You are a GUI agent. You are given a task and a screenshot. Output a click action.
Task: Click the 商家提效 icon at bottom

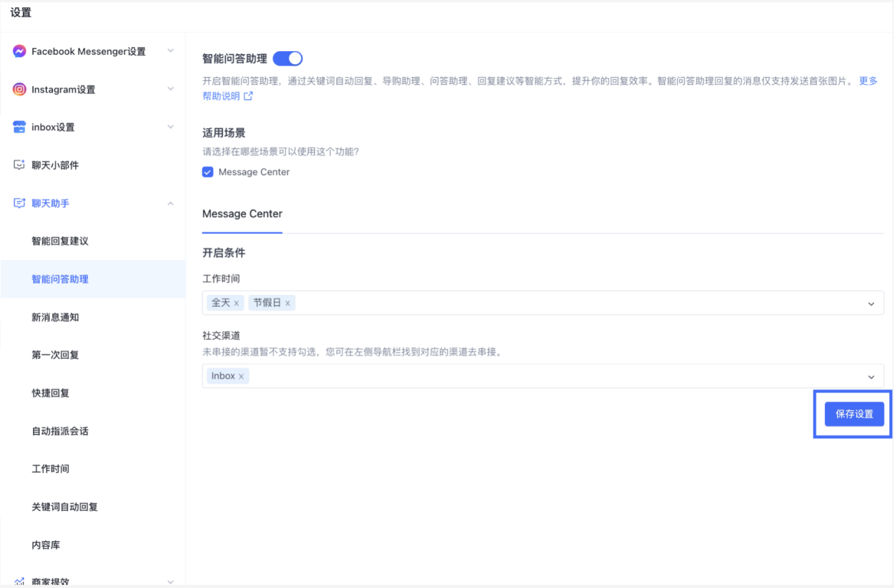[19, 580]
